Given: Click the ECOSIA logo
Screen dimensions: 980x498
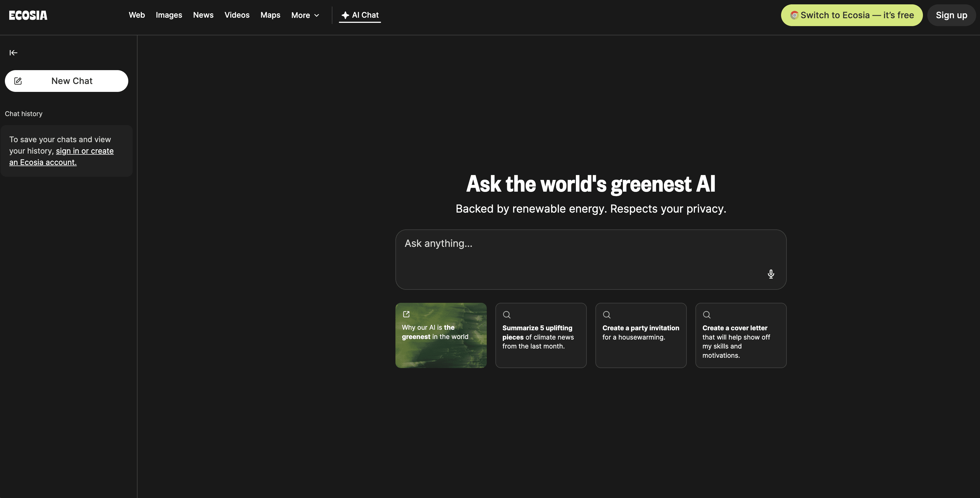Looking at the screenshot, I should pos(28,15).
